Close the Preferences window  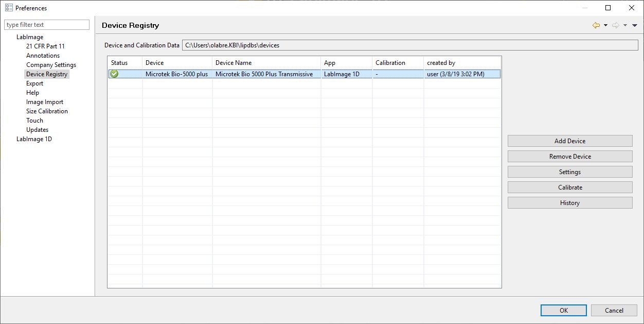point(632,8)
